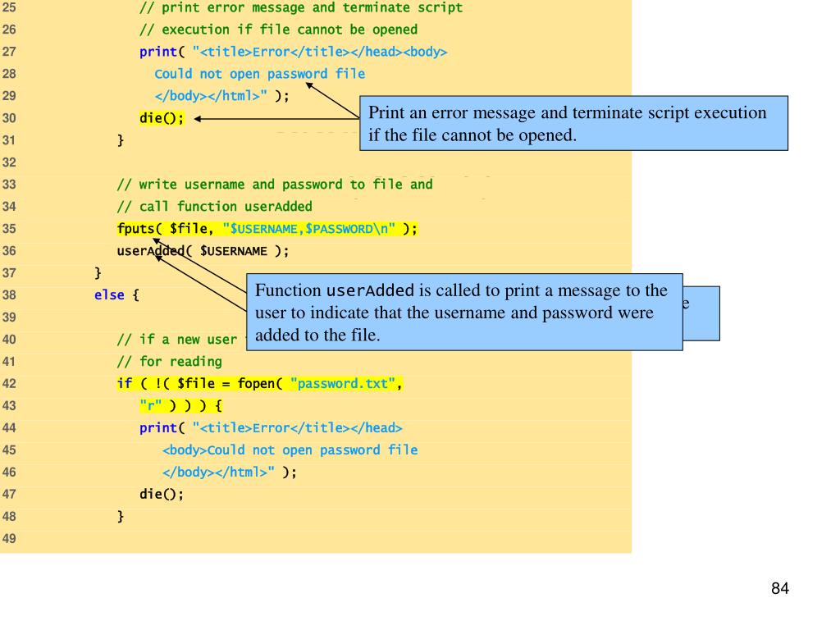Click the closing brace on line 37

[98, 272]
